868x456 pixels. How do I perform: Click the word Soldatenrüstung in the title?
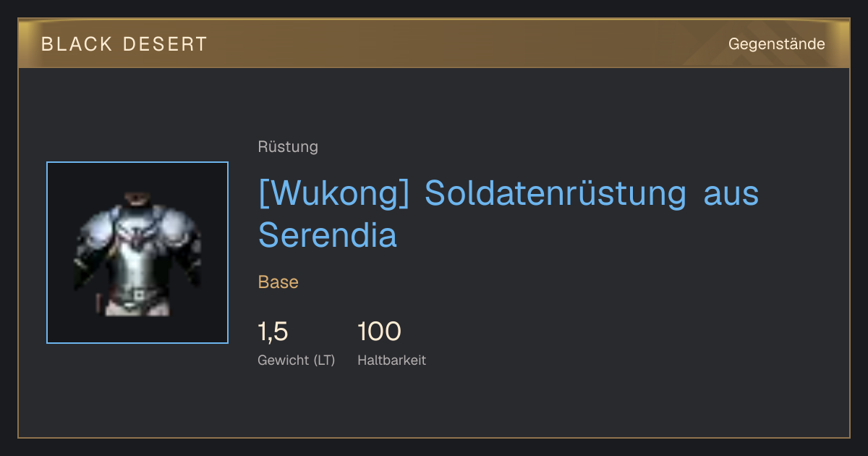point(556,193)
